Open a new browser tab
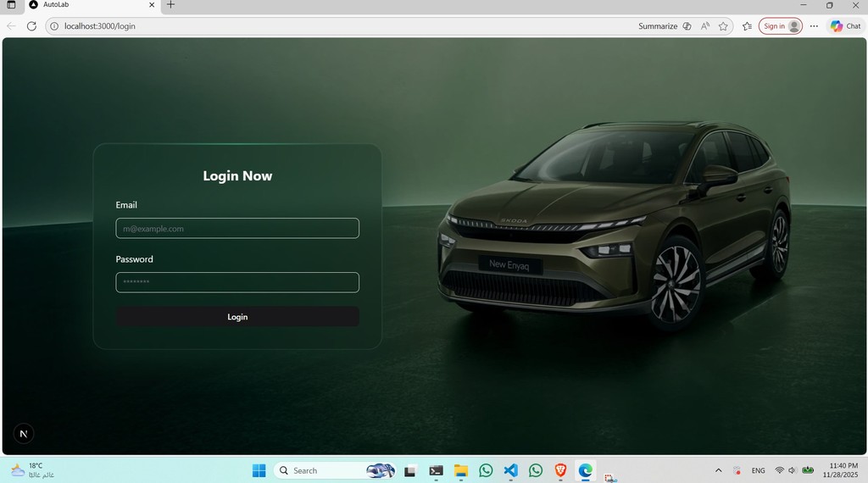Image resolution: width=868 pixels, height=483 pixels. click(x=170, y=5)
